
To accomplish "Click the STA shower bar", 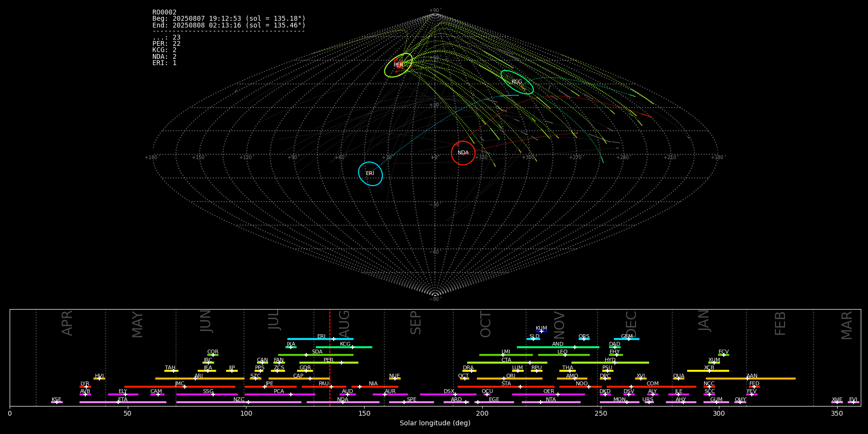I will point(506,387).
